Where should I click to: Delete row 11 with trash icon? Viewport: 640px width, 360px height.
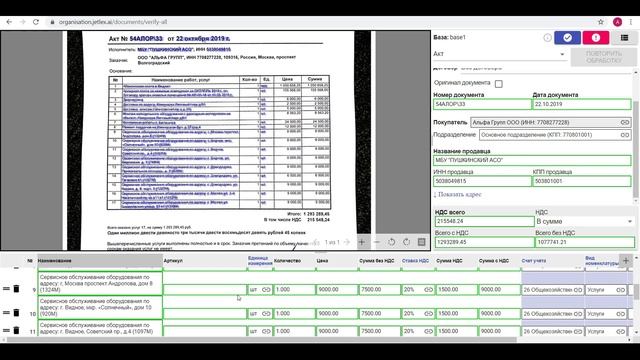[x=16, y=330]
